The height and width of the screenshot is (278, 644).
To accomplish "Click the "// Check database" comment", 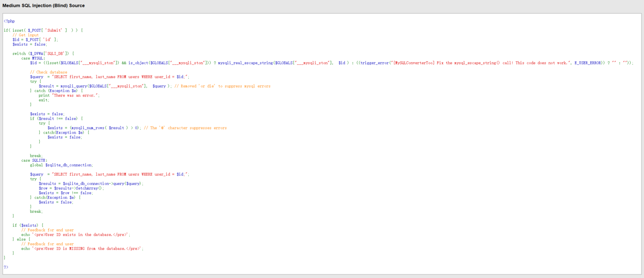I will (x=48, y=72).
